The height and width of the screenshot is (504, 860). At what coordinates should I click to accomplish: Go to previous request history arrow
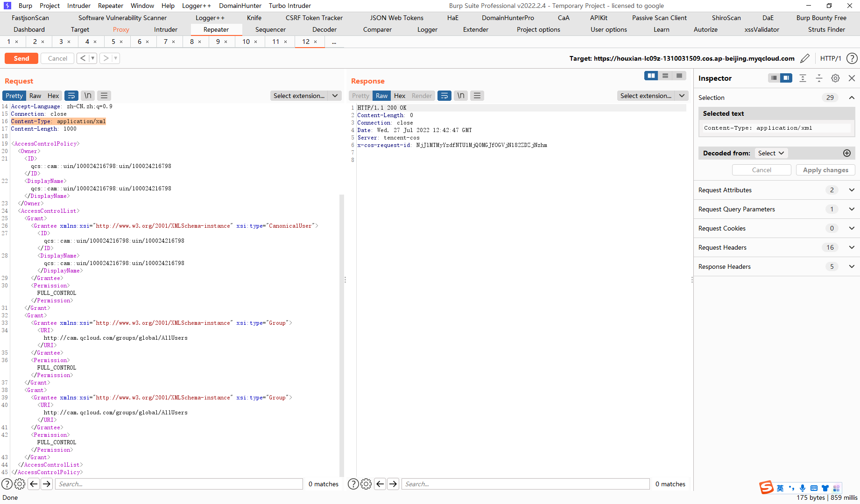pyautogui.click(x=83, y=58)
